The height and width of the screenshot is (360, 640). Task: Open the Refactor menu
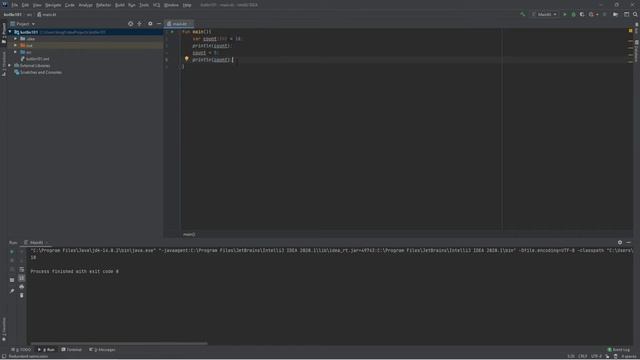click(x=103, y=5)
